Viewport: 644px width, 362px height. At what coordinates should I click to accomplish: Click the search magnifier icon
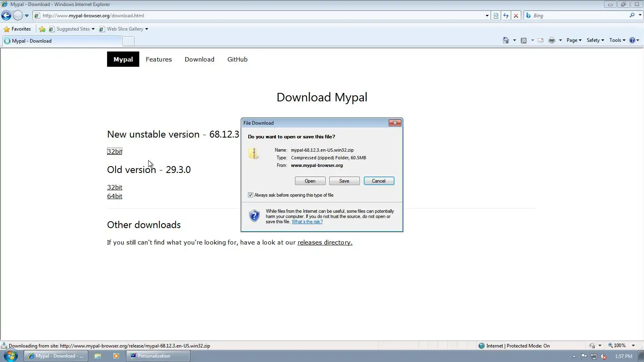click(x=632, y=15)
